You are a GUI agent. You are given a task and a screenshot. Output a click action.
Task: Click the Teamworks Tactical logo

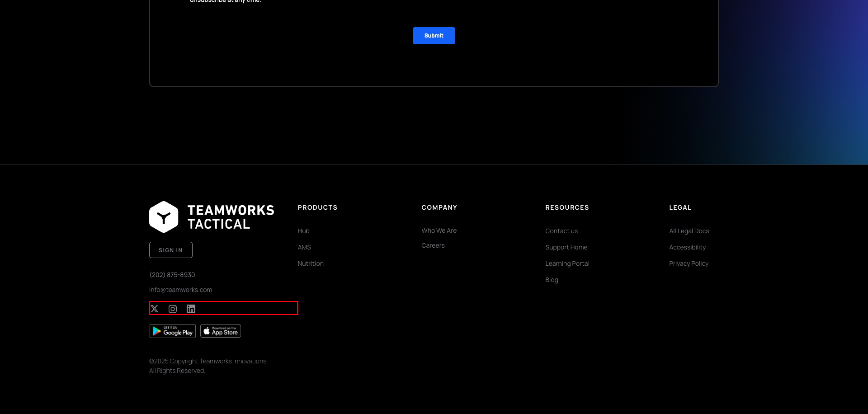(212, 216)
